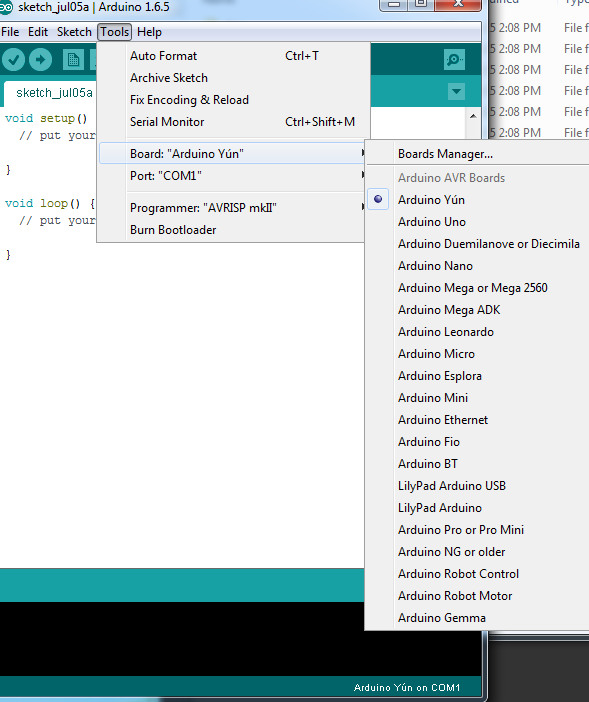Screen dimensions: 589x702
Task: Select Fix Encoding & Reload
Action: point(233,100)
